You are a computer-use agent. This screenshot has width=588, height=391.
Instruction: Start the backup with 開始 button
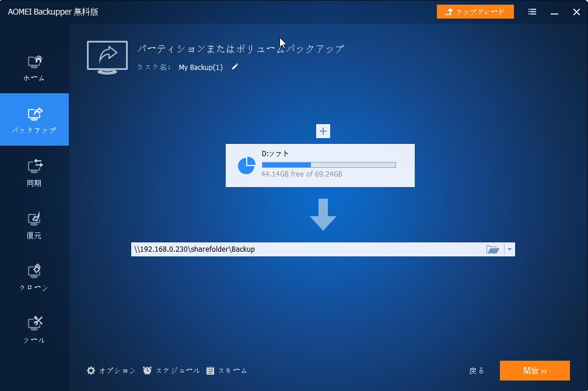pos(534,371)
